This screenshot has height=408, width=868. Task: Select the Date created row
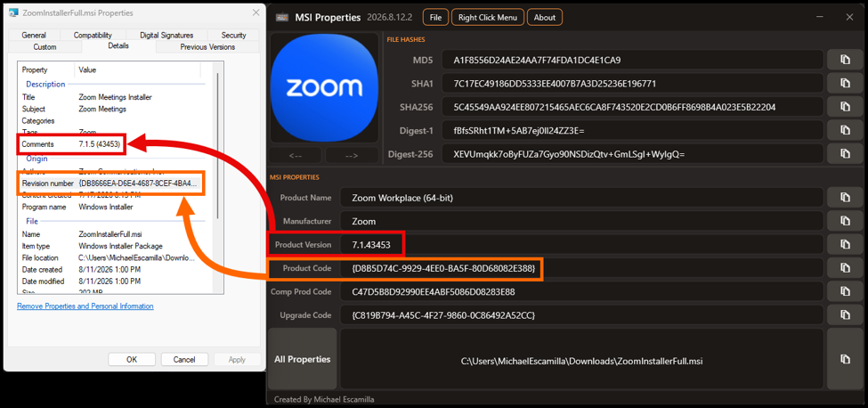tap(113, 270)
